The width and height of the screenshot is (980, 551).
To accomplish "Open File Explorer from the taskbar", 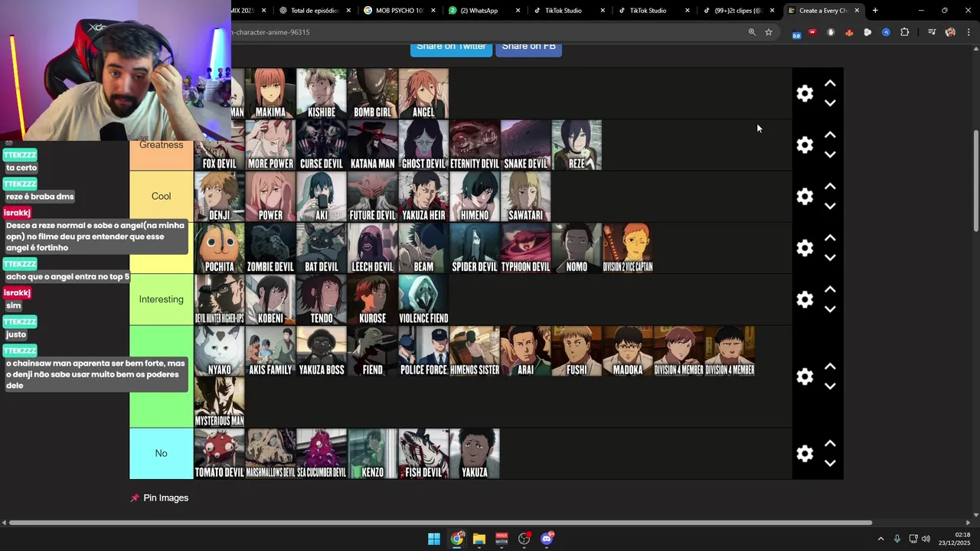I will pos(479,539).
